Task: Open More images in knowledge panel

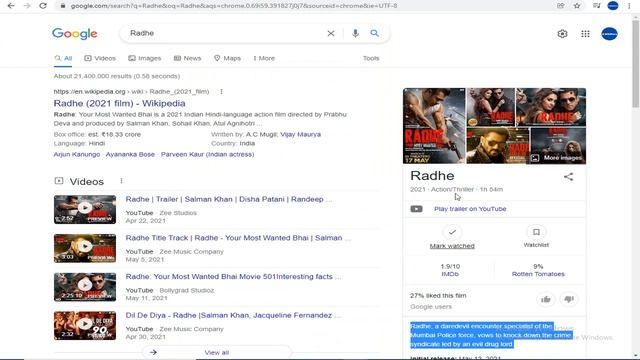Action: pos(558,158)
